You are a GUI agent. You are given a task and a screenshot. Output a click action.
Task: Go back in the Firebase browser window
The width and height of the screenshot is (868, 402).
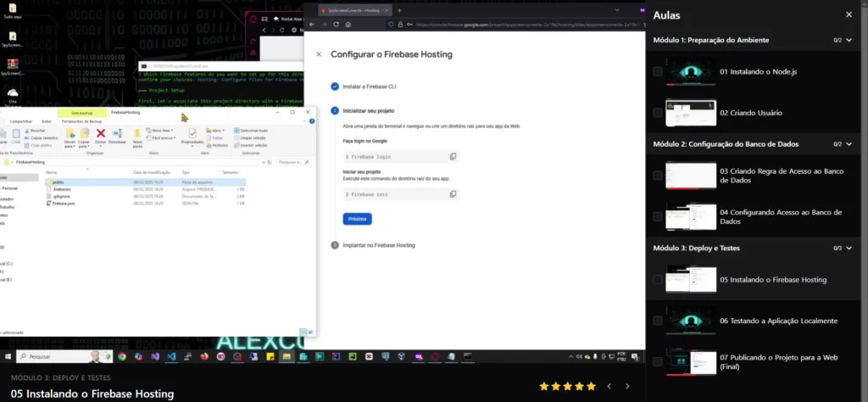tap(312, 25)
